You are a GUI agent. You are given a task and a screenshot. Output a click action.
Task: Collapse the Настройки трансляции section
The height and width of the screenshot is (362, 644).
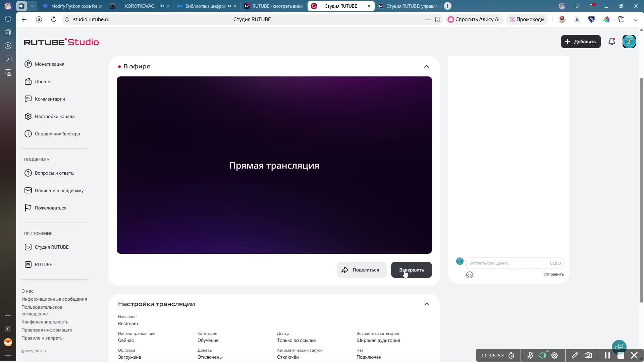(426, 304)
